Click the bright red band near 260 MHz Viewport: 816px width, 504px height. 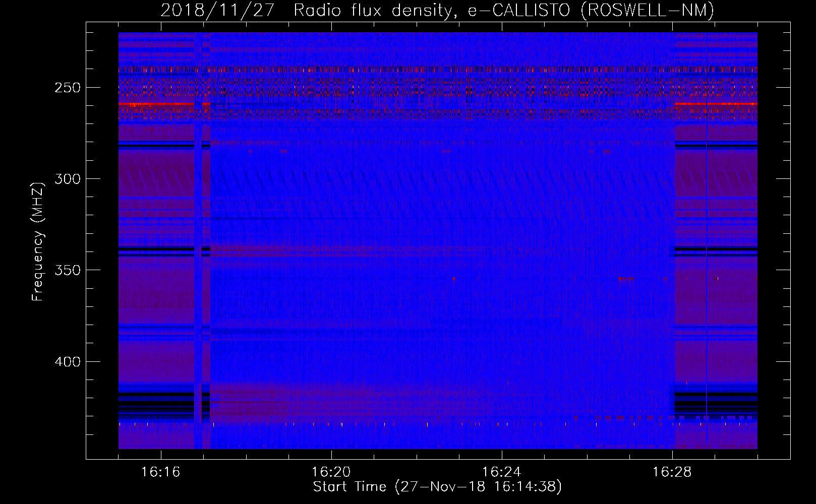click(x=156, y=104)
